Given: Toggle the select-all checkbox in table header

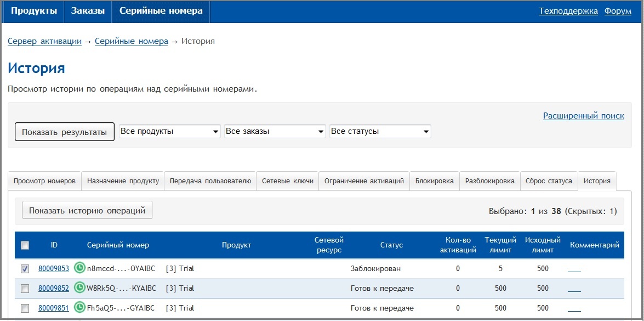Looking at the screenshot, I should pos(25,245).
